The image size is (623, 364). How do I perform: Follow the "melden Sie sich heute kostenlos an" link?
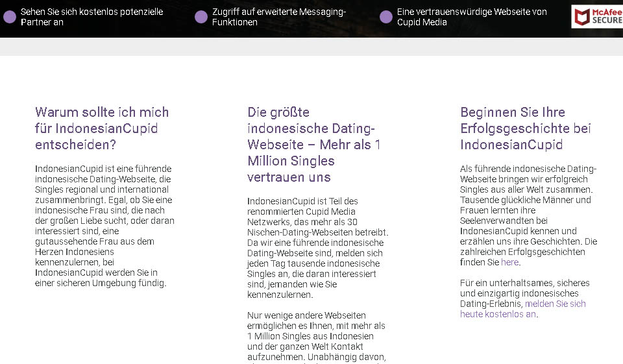coord(555,304)
